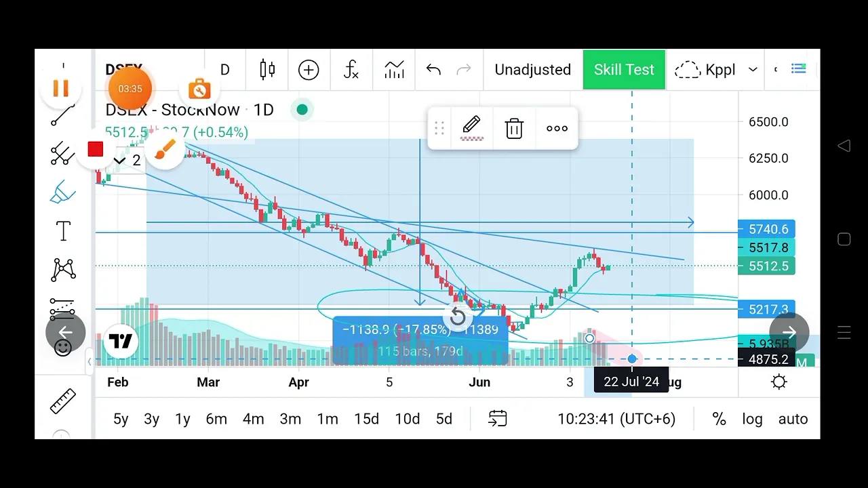Select the 15d time range
This screenshot has height=488, width=868.
point(366,419)
